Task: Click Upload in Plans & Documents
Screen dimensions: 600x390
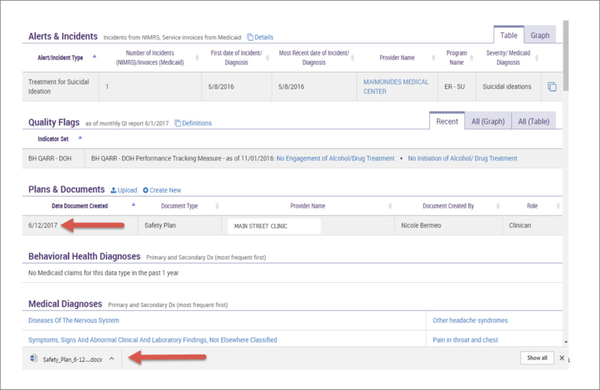Action: click(124, 190)
